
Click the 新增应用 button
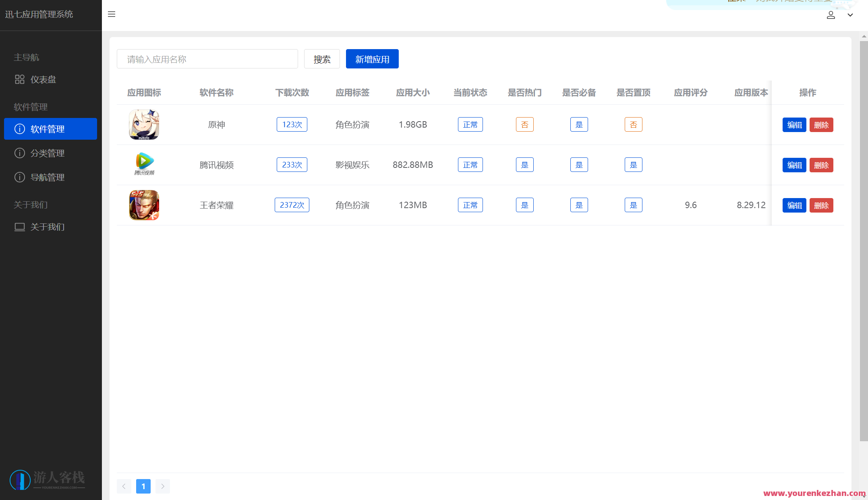point(372,59)
